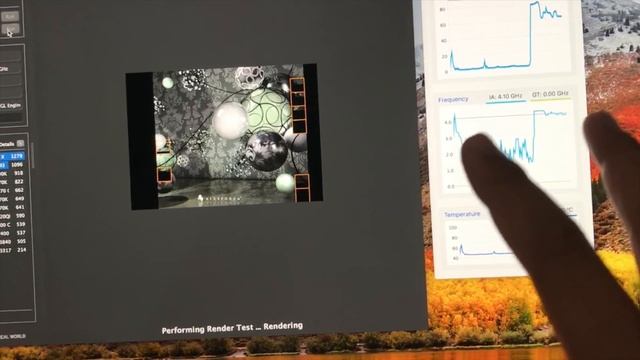Click the Frequency graph title in Power Gadget

[453, 100]
